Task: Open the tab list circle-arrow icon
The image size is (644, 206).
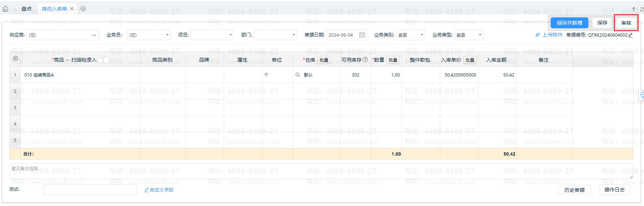Action: click(x=83, y=9)
